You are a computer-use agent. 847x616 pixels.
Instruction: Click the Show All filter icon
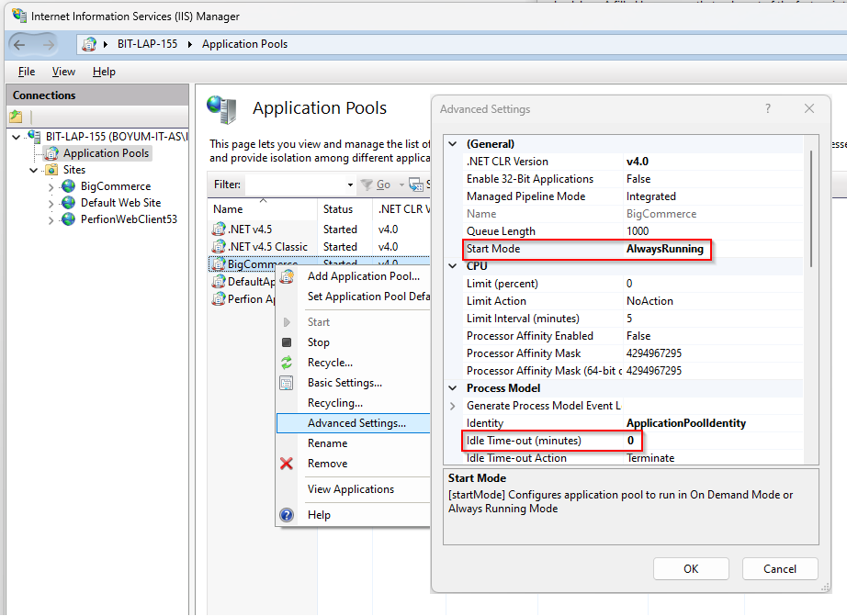pos(416,185)
